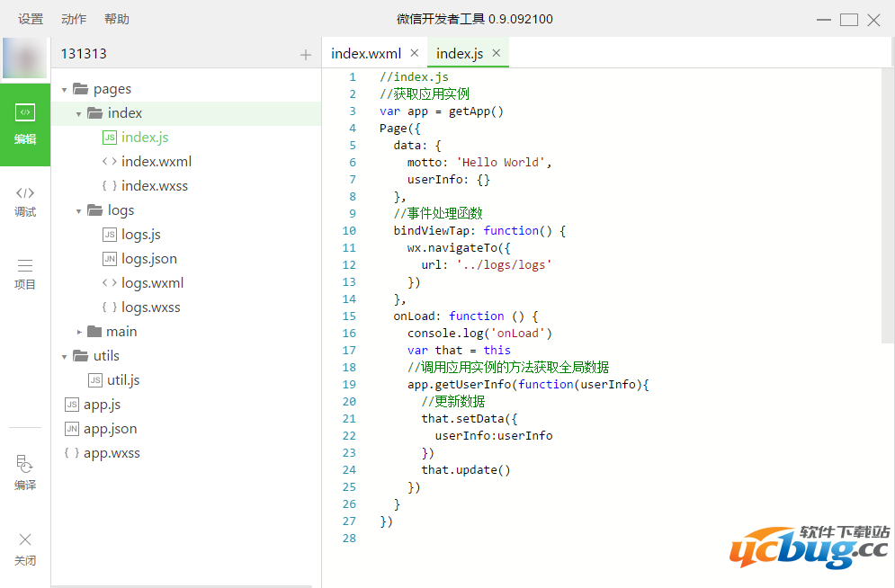The width and height of the screenshot is (895, 588).
Task: Click the editor vertical scrollbar
Action: 888,207
